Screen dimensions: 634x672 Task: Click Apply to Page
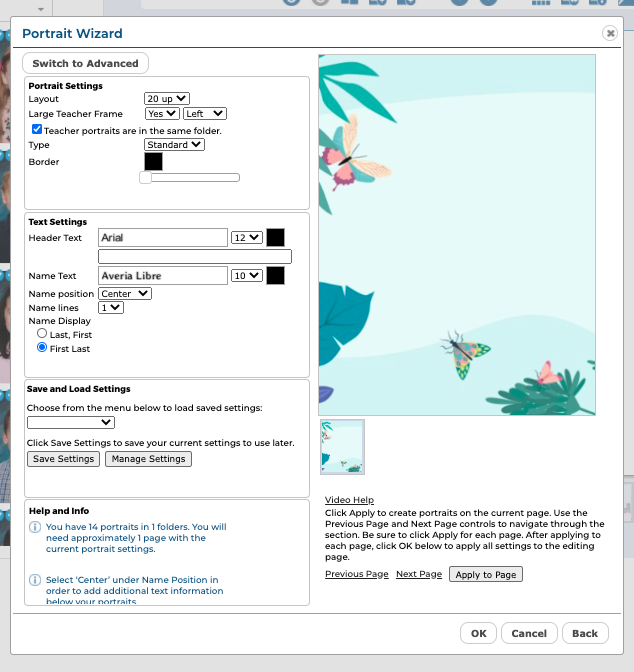click(x=485, y=574)
